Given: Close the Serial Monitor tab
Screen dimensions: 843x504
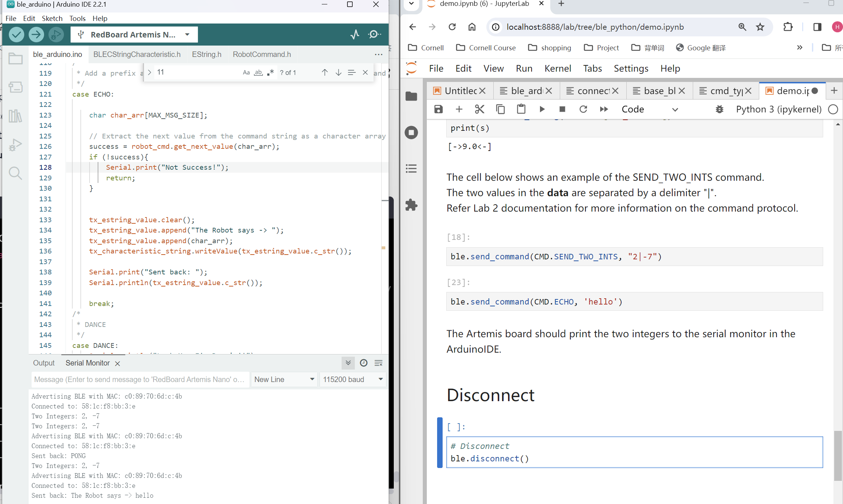Looking at the screenshot, I should tap(118, 363).
